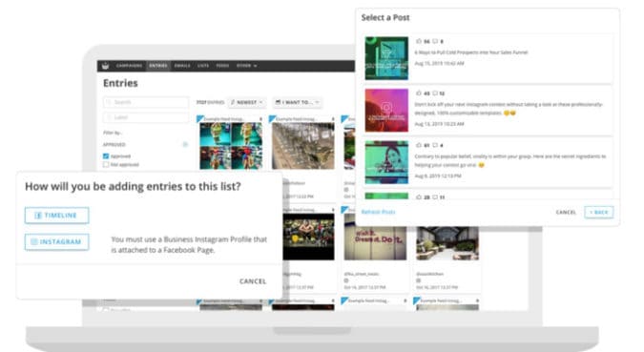The width and height of the screenshot is (644, 352).
Task: Click the Facebook icon inside the Timeline button
Action: (x=38, y=216)
